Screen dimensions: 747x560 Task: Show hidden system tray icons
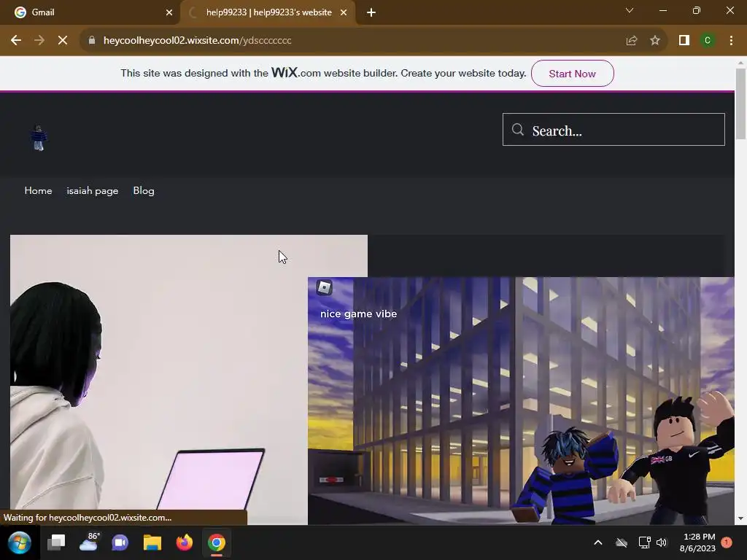click(598, 542)
